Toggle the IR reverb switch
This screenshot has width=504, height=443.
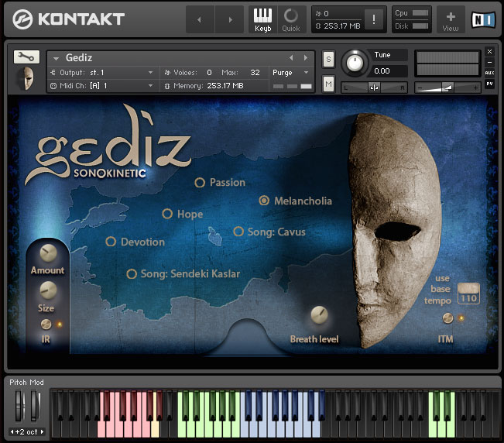[46, 325]
